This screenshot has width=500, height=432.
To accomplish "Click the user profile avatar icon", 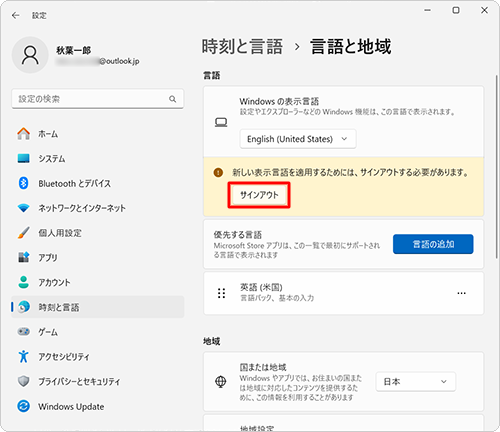I will pos(30,55).
